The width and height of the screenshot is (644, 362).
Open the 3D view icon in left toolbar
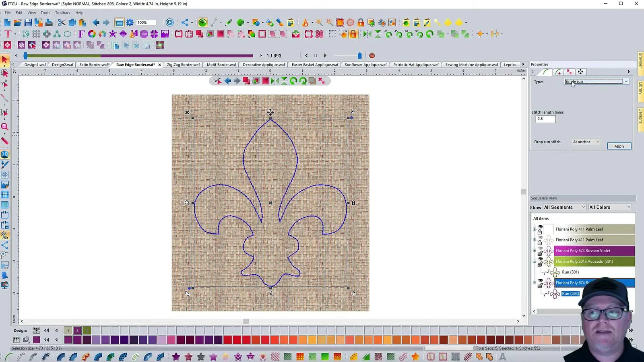5,154
